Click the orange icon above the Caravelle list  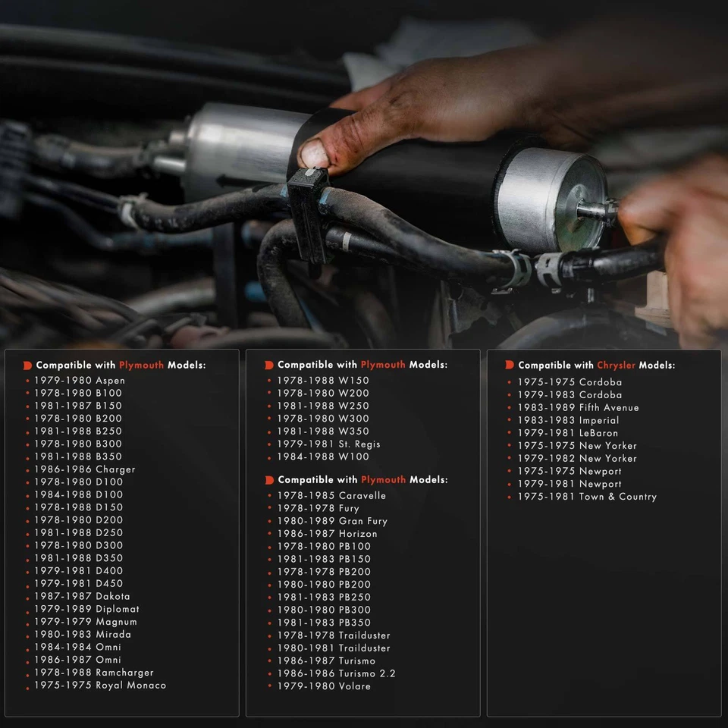(x=269, y=480)
